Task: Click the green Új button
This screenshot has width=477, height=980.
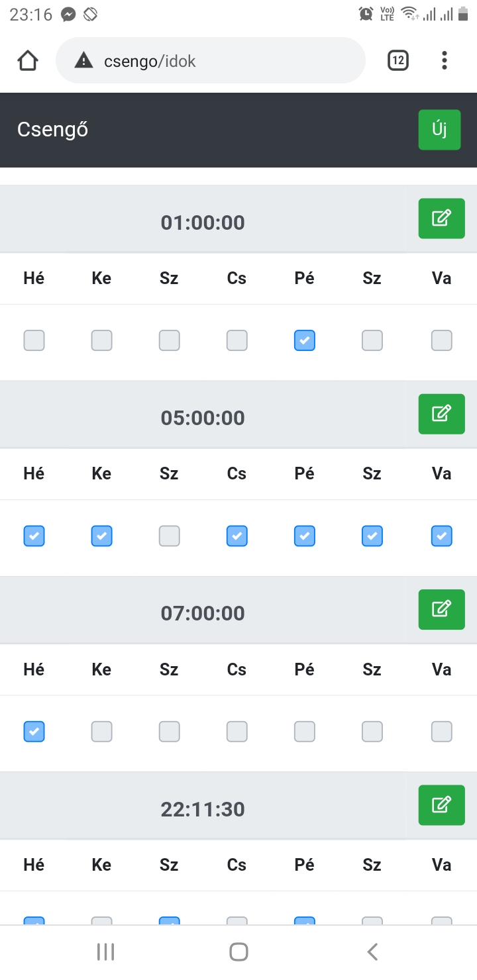Action: coord(439,130)
